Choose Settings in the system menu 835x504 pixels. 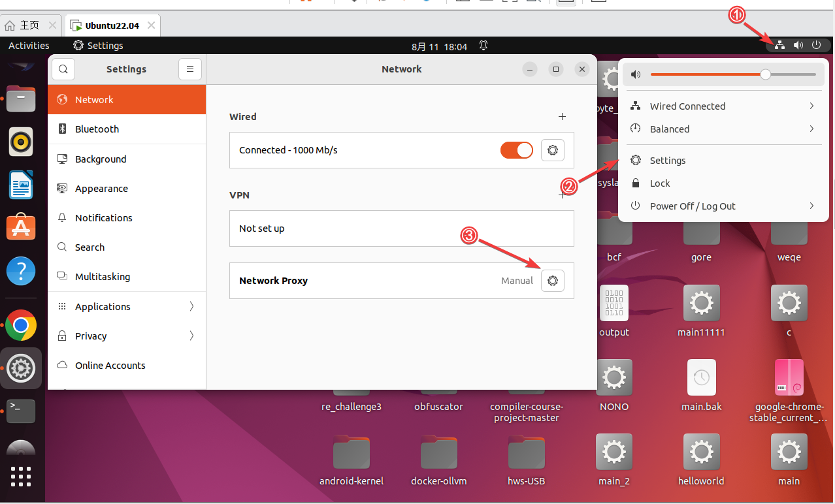coord(724,161)
